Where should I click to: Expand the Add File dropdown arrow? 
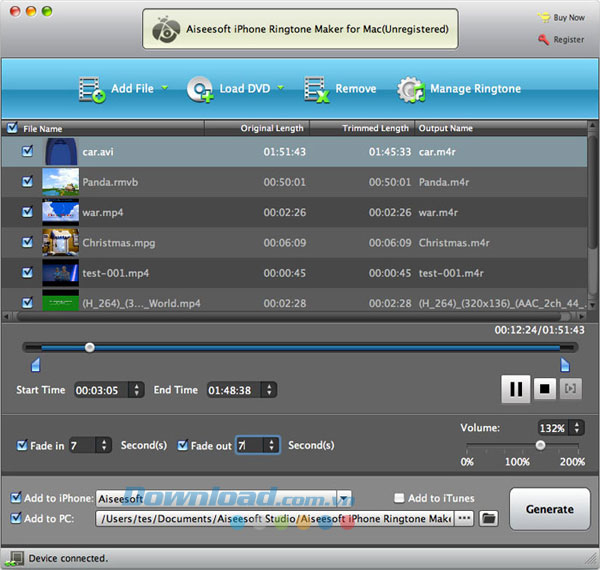coord(164,88)
